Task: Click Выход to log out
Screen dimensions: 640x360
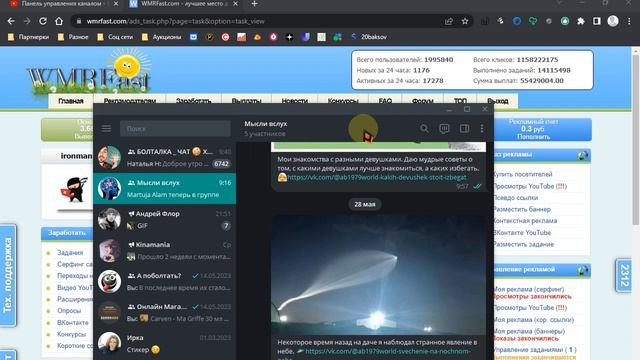Action: (x=498, y=101)
